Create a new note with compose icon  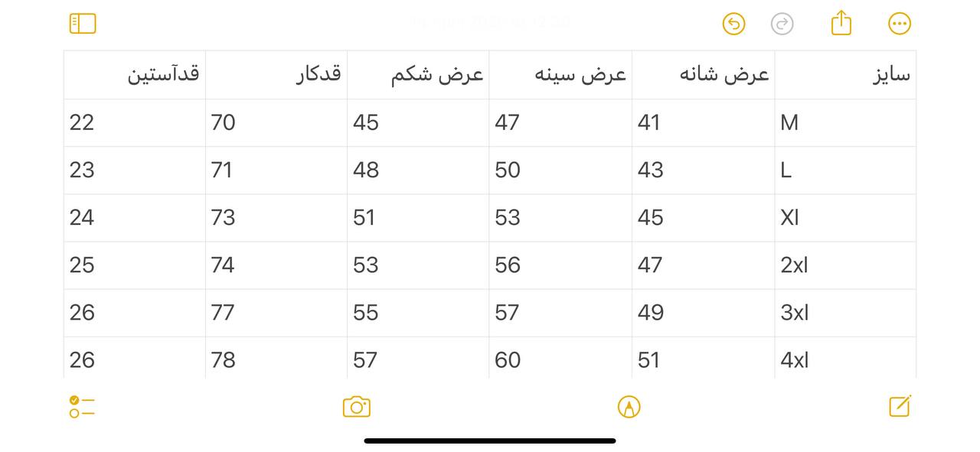[x=900, y=406]
